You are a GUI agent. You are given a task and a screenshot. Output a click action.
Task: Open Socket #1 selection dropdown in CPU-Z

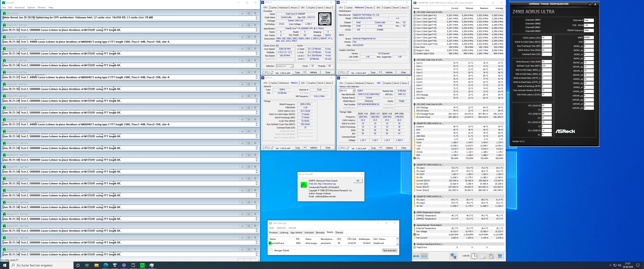tap(284, 66)
